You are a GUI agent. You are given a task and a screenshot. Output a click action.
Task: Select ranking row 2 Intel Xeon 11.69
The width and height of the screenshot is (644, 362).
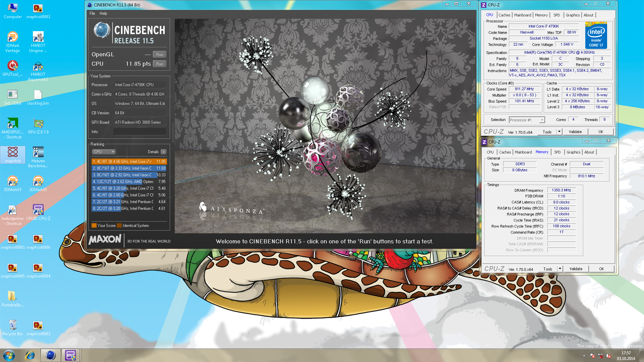(129, 168)
